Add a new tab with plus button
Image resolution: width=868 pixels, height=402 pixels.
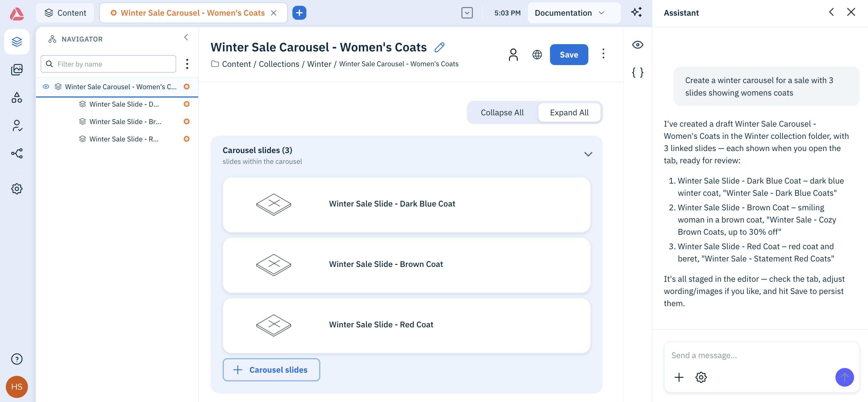(x=299, y=13)
